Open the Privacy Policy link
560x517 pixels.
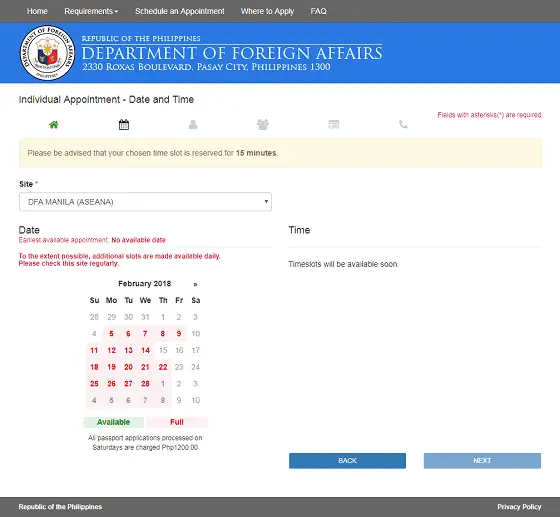point(519,507)
